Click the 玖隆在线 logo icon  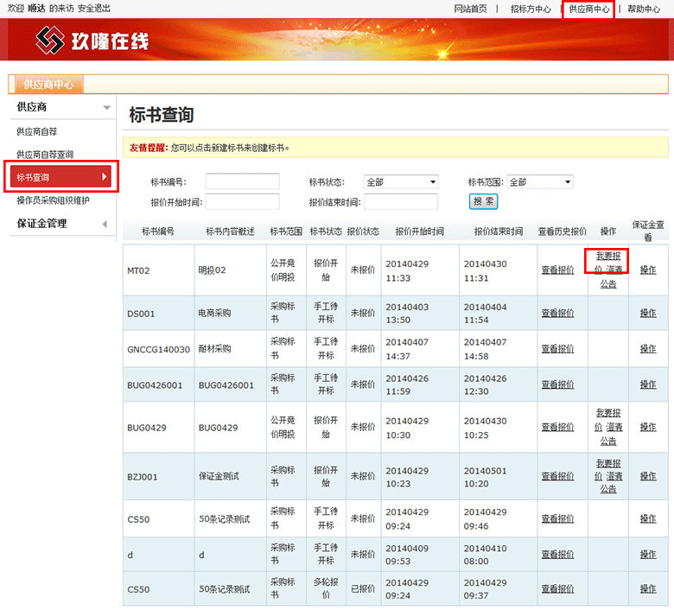50,41
